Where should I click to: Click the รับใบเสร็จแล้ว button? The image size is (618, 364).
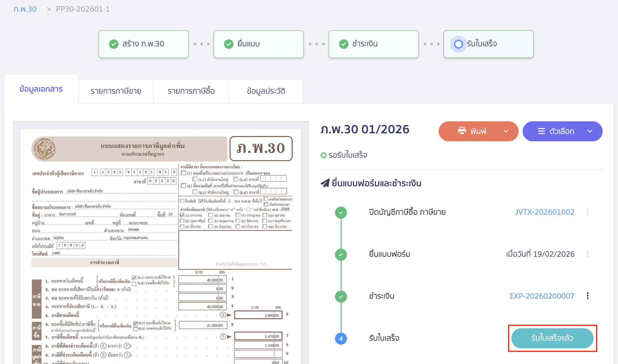pos(552,338)
